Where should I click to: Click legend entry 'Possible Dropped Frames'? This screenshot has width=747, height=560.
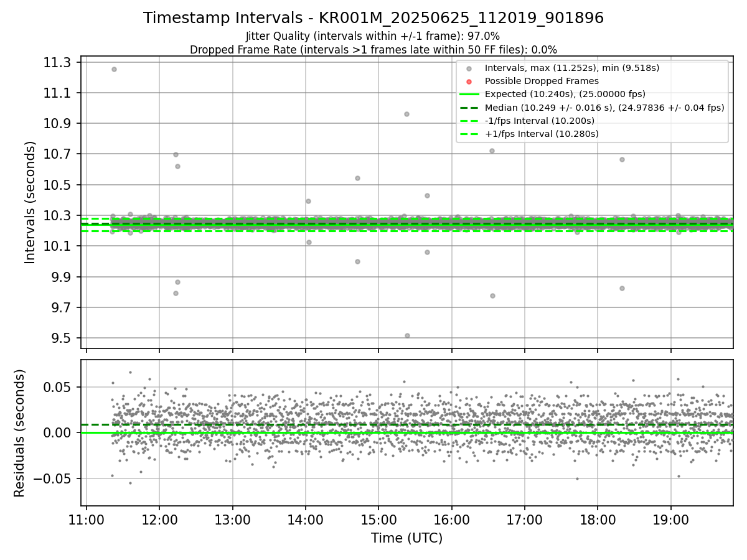tap(542, 81)
